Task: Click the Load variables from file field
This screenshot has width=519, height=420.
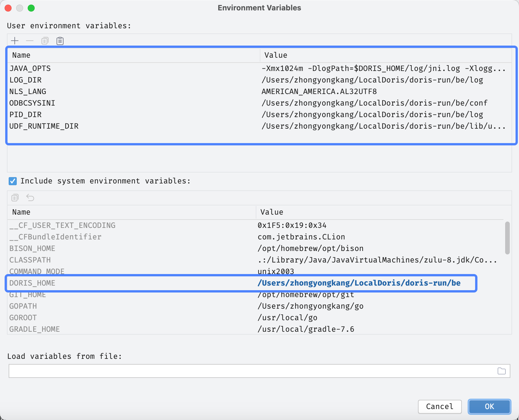Action: [251, 371]
